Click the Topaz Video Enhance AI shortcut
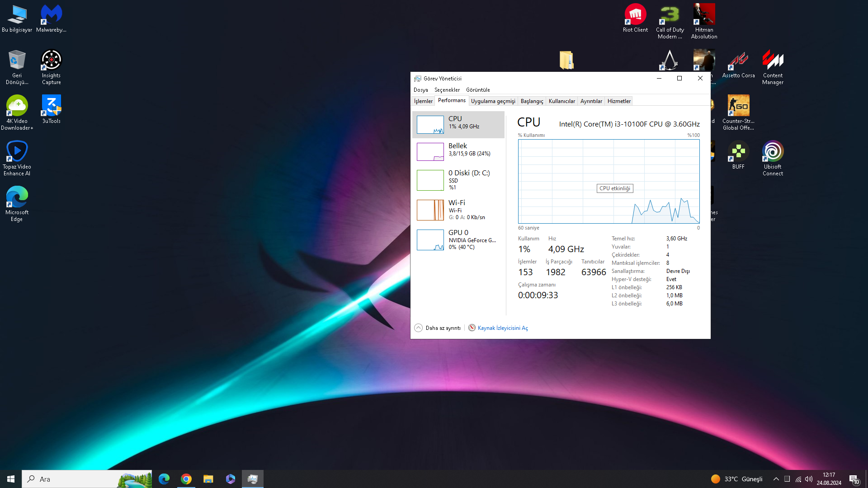The image size is (868, 488). pyautogui.click(x=17, y=159)
